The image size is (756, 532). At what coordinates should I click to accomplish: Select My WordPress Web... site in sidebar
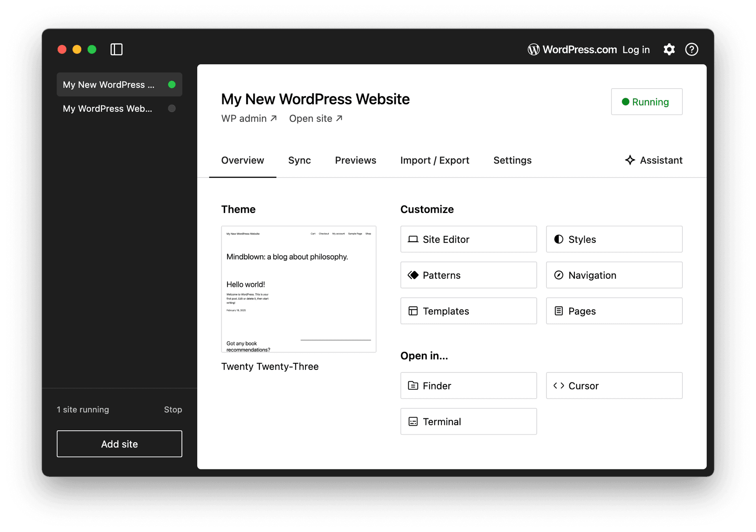119,108
